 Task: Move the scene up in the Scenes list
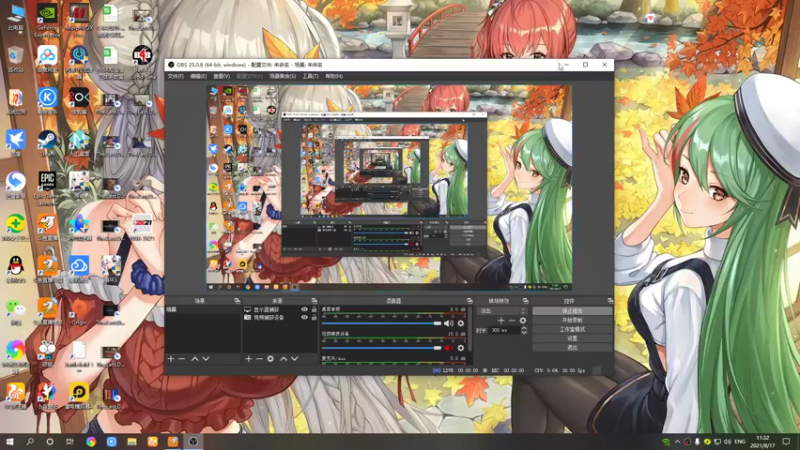195,359
